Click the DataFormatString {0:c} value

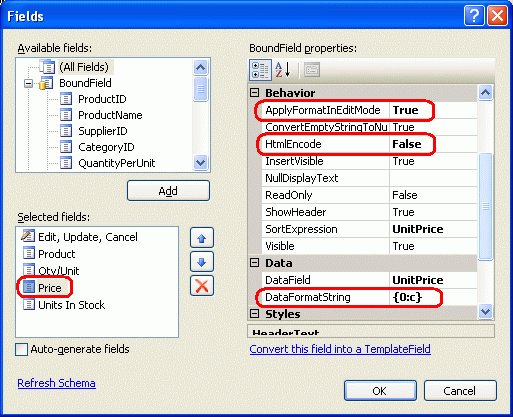click(x=433, y=297)
